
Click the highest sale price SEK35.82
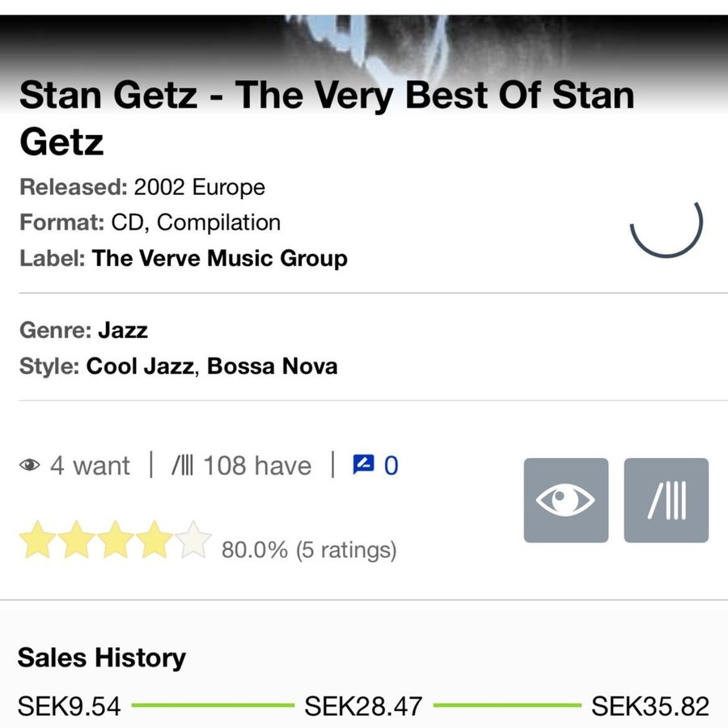650,706
